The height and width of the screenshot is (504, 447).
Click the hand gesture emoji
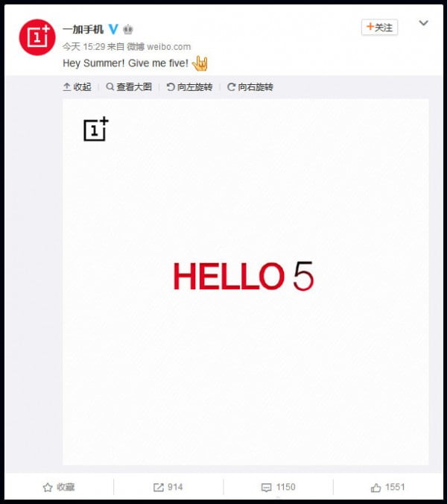(x=200, y=63)
